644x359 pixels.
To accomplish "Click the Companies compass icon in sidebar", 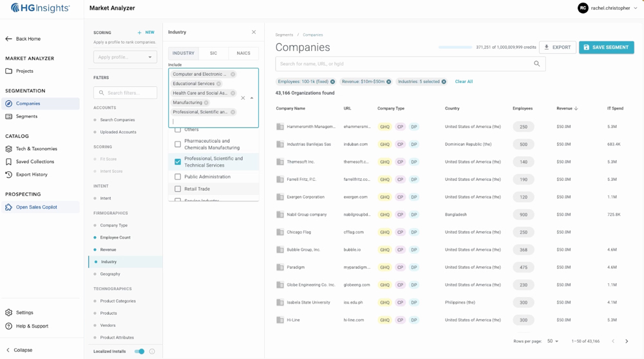I will (8, 104).
